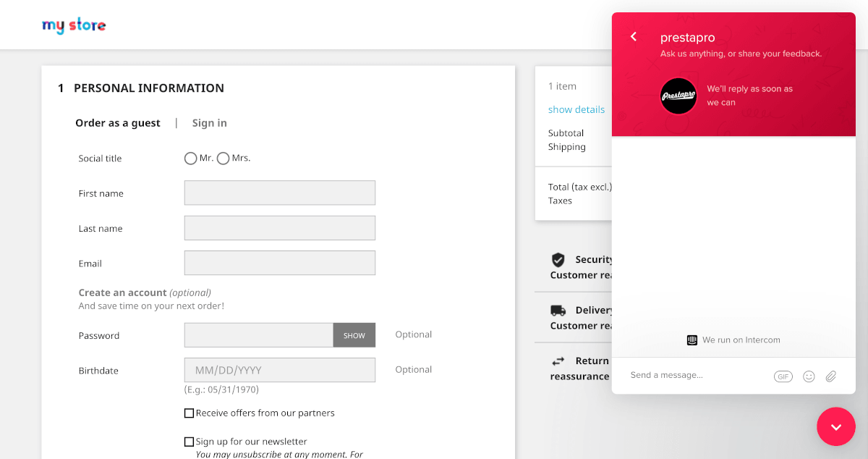This screenshot has height=459, width=868.
Task: Click the Intercom logo icon
Action: [692, 340]
